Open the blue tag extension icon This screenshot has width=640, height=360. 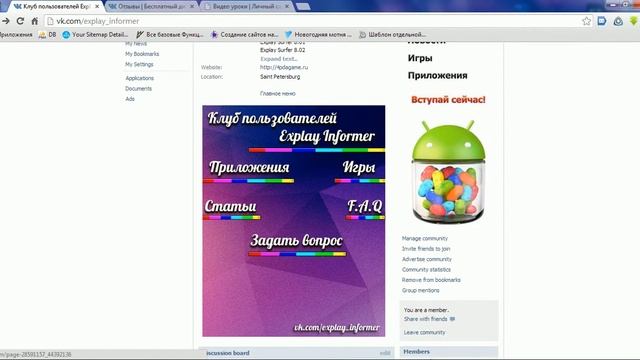click(602, 21)
